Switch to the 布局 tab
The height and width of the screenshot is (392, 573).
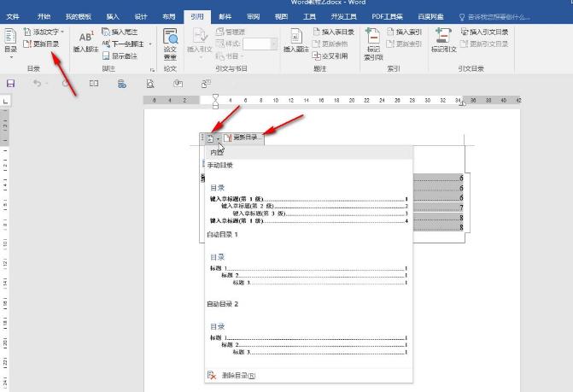click(169, 17)
